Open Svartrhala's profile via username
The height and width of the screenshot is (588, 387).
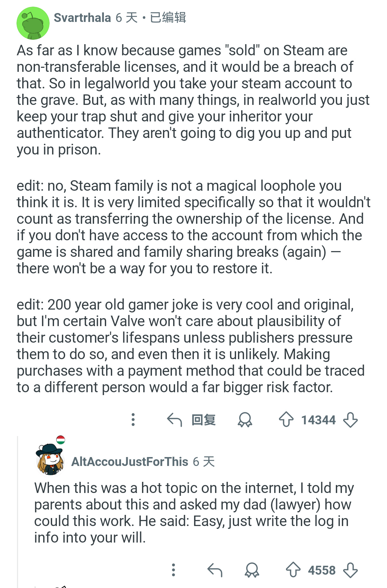pyautogui.click(x=82, y=18)
